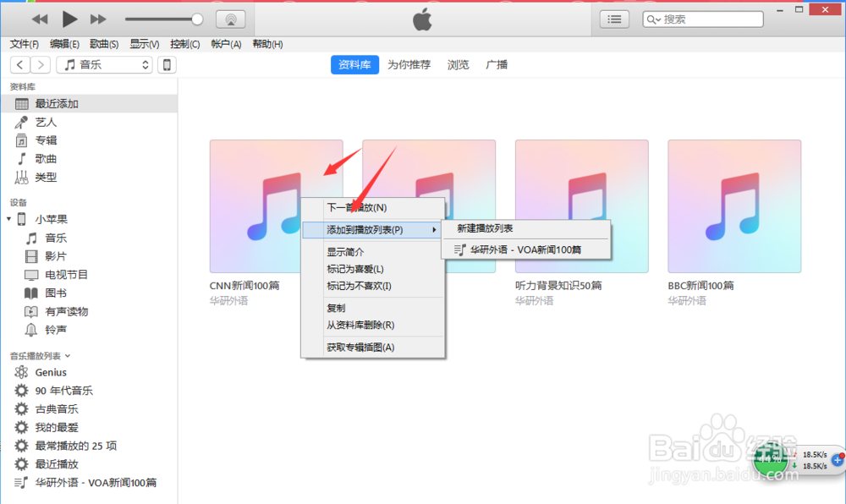Open the 文件(F) menu
Viewport: 846px width, 504px height.
pos(25,44)
